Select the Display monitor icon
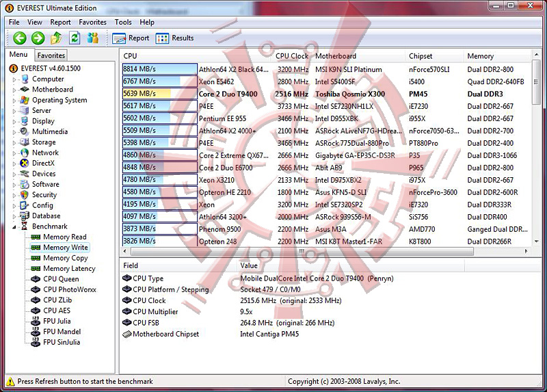The height and width of the screenshot is (392, 547). coord(25,121)
